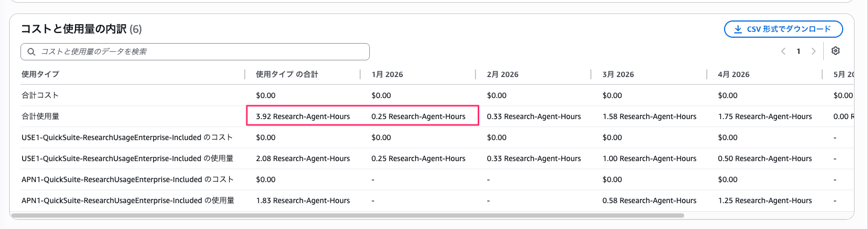The width and height of the screenshot is (868, 229).
Task: Select the 合計使用量 row label
Action: 40,116
